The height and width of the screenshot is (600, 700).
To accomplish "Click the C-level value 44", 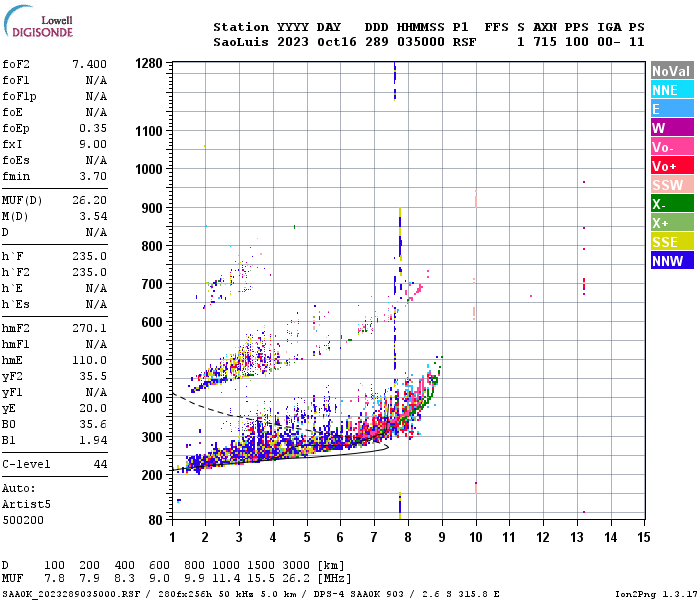I will pos(100,464).
